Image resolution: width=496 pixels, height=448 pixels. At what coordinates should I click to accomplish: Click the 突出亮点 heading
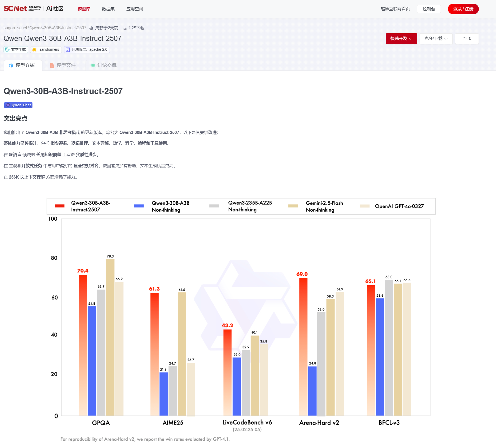click(x=15, y=119)
